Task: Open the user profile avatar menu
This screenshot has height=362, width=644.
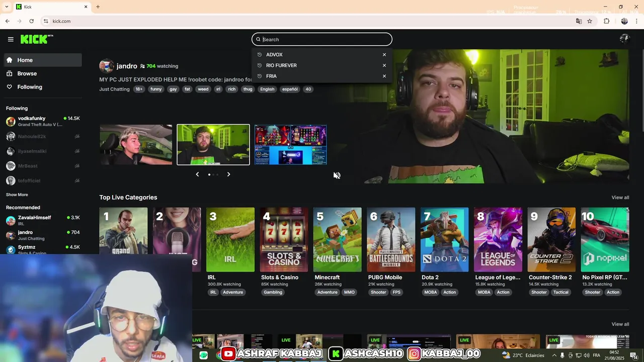Action: (x=624, y=39)
